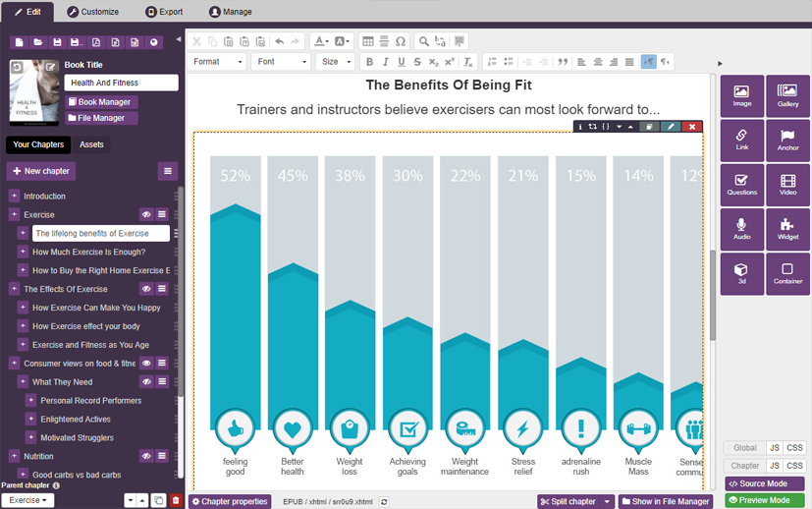Undo the last edit

279,41
